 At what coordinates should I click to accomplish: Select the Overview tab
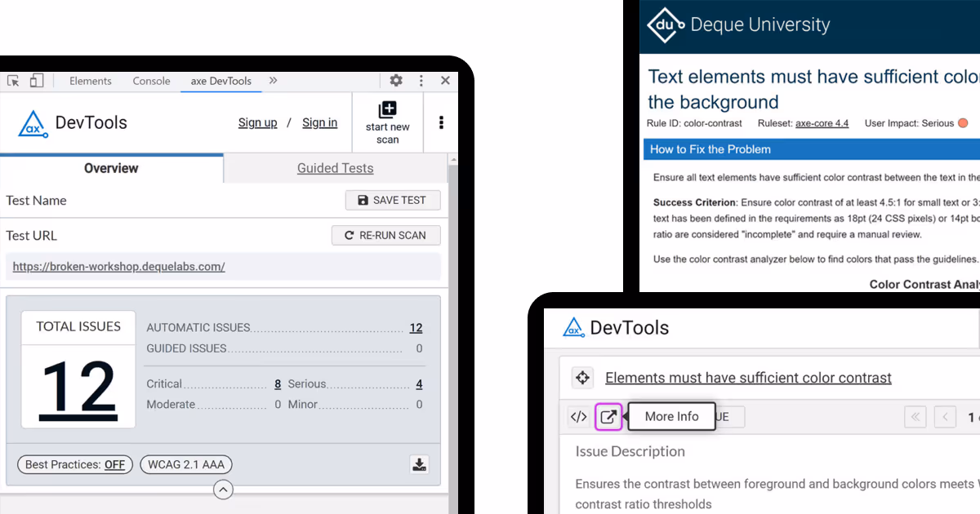[x=111, y=168]
